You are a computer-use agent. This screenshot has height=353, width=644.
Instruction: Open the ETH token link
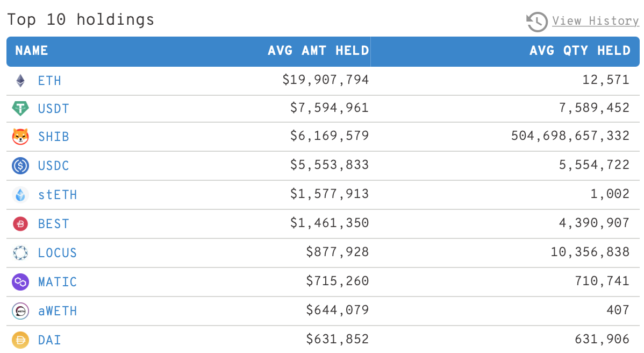49,81
